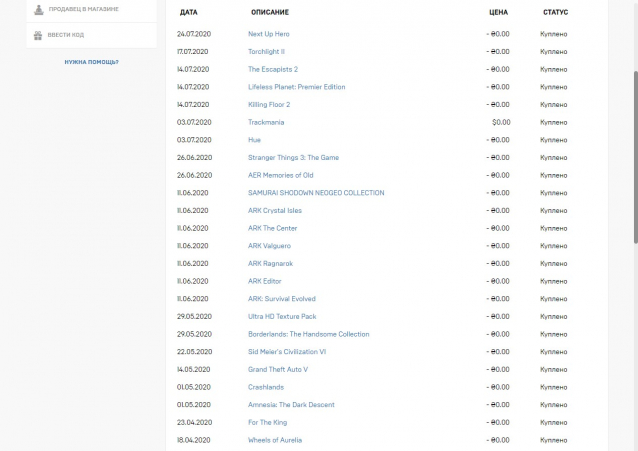Click the gift icon next to Ввести код
This screenshot has height=451, width=638.
tap(38, 35)
